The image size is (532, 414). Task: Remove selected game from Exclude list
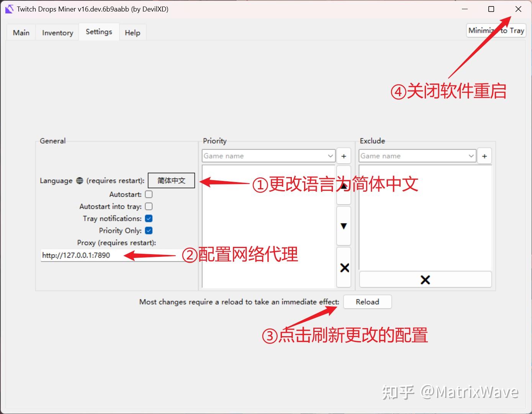point(425,279)
